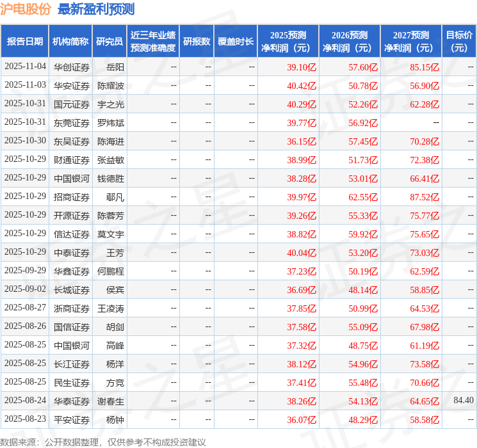Click the 最新盈利预测 heading
The width and height of the screenshot is (477, 448).
pos(96,10)
